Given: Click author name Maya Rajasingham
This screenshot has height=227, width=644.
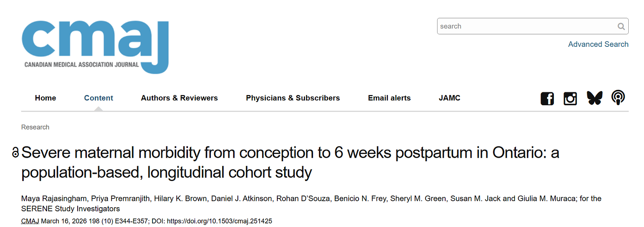Looking at the screenshot, I should click(x=54, y=199).
